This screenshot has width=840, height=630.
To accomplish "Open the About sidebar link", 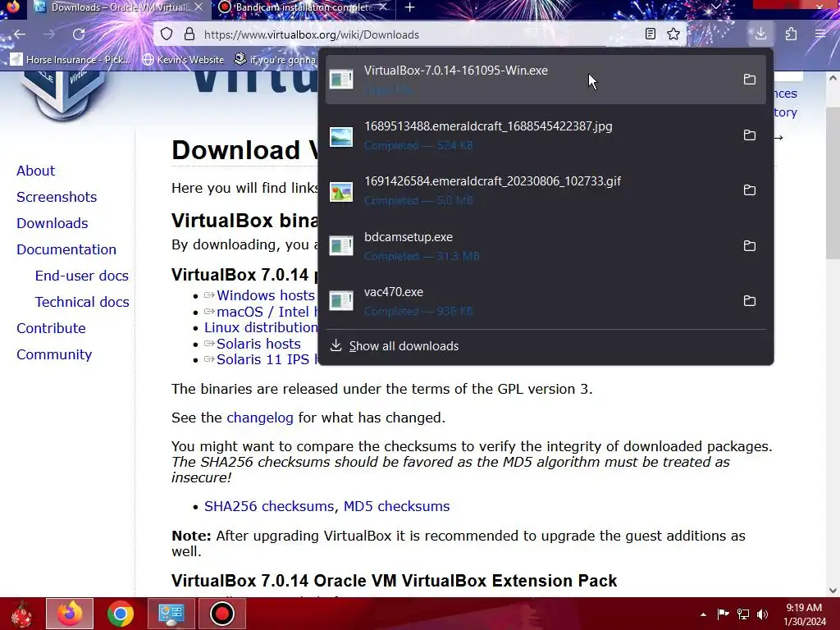I will (35, 171).
